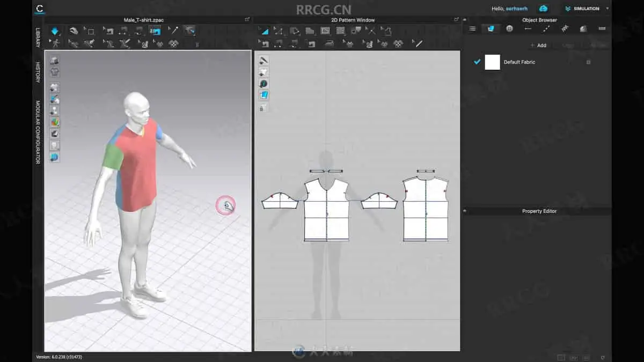Select the hand Select/Move tool in 3D toolbar
This screenshot has height=362, width=644.
click(x=74, y=31)
